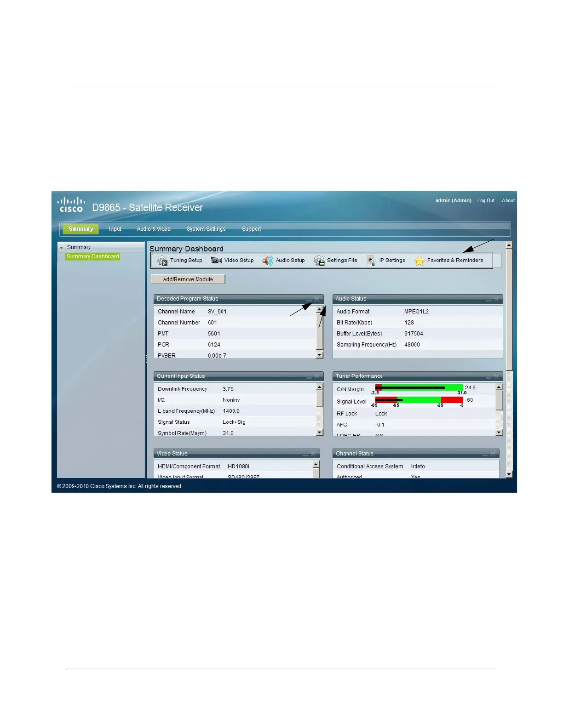Click the Signal Level meter bar
This screenshot has height=728, width=563.
tap(419, 400)
